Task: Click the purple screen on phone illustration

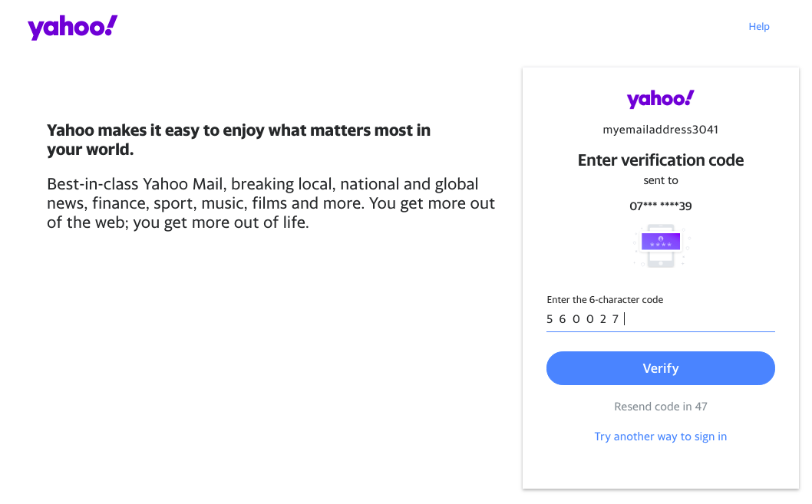Action: coord(661,242)
